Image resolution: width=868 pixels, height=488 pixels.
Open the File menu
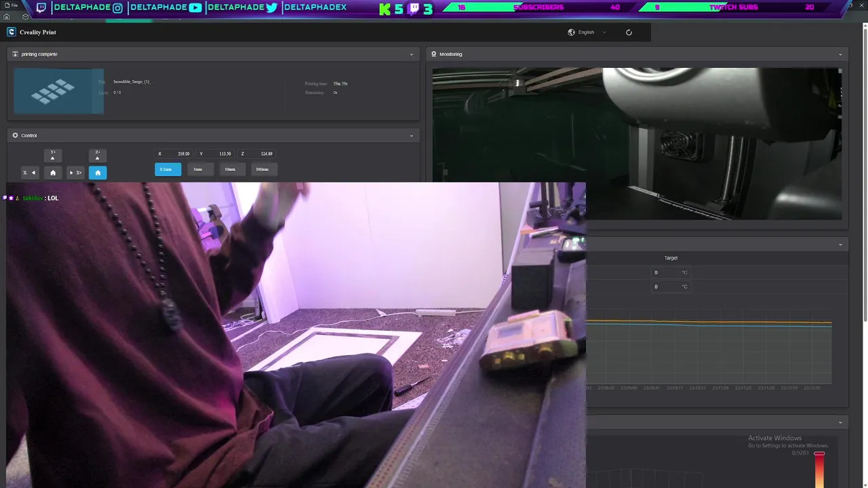[11, 5]
